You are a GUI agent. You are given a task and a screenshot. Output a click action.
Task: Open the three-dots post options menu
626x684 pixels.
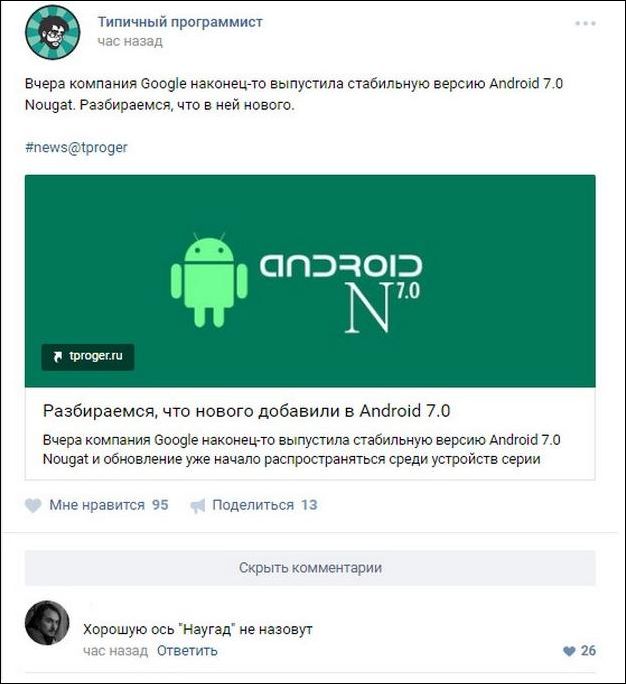[x=585, y=23]
